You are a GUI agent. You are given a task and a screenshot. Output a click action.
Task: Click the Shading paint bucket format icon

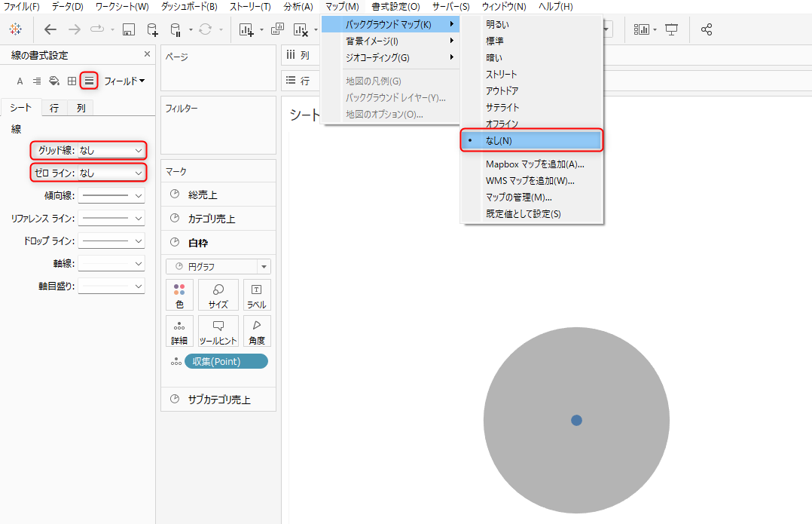click(x=54, y=81)
